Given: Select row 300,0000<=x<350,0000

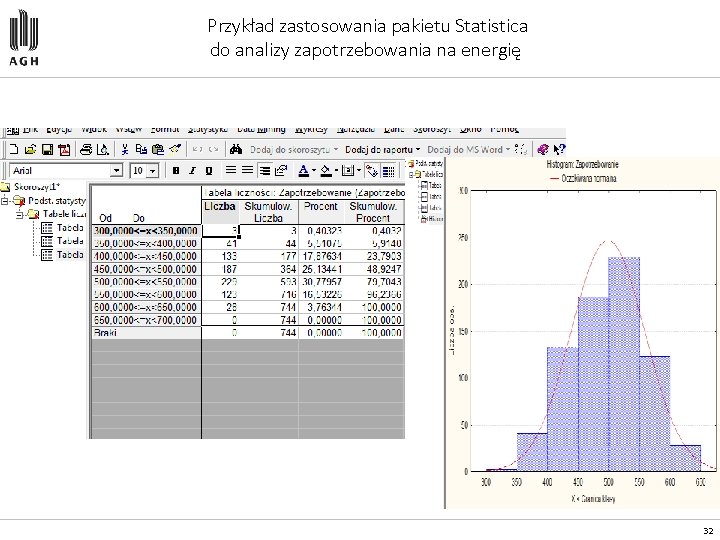Looking at the screenshot, I should [x=146, y=231].
